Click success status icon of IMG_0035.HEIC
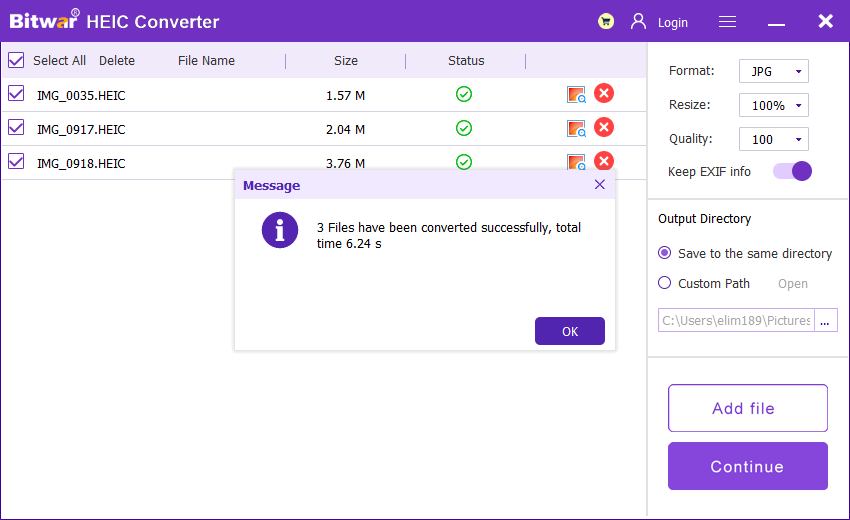Viewport: 850px width, 520px height. click(464, 94)
